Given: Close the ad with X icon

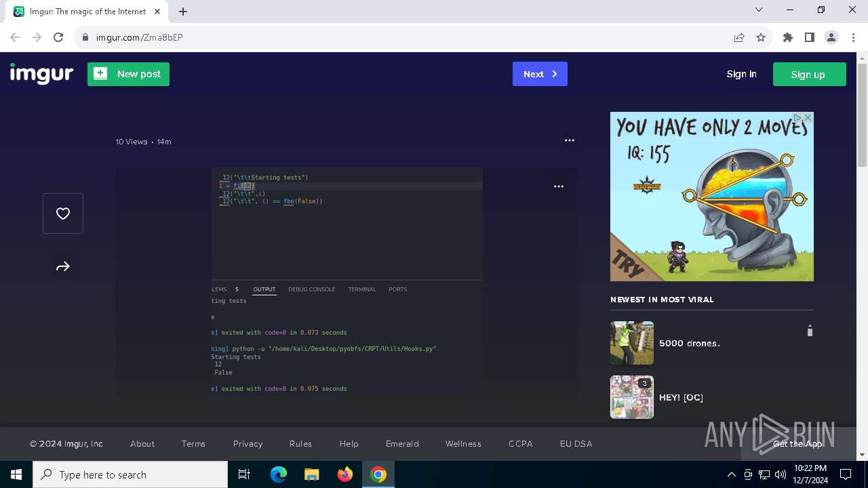Looking at the screenshot, I should pyautogui.click(x=808, y=117).
